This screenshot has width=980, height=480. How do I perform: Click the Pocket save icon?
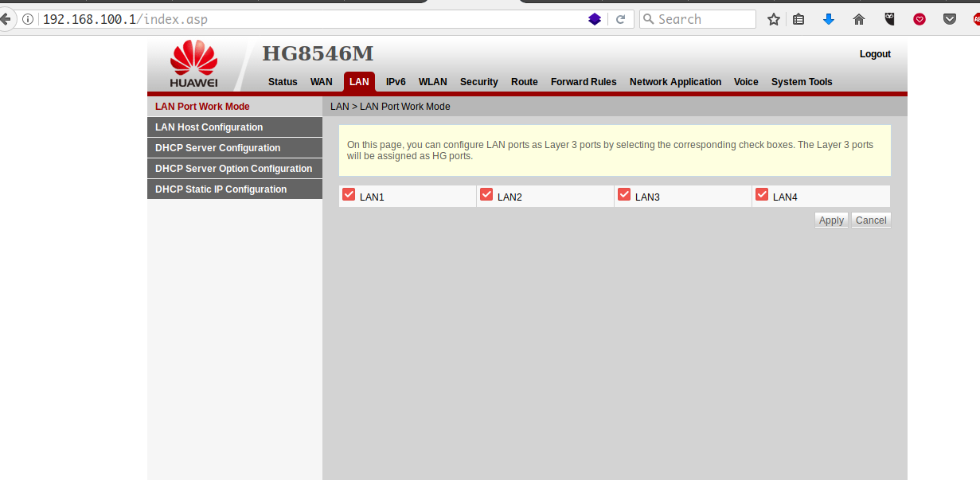click(949, 19)
